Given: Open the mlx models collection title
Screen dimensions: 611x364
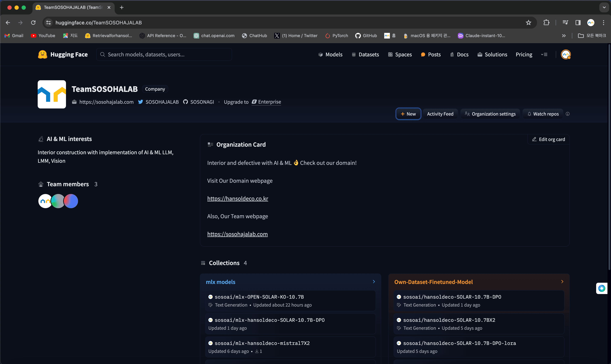Looking at the screenshot, I should [220, 282].
